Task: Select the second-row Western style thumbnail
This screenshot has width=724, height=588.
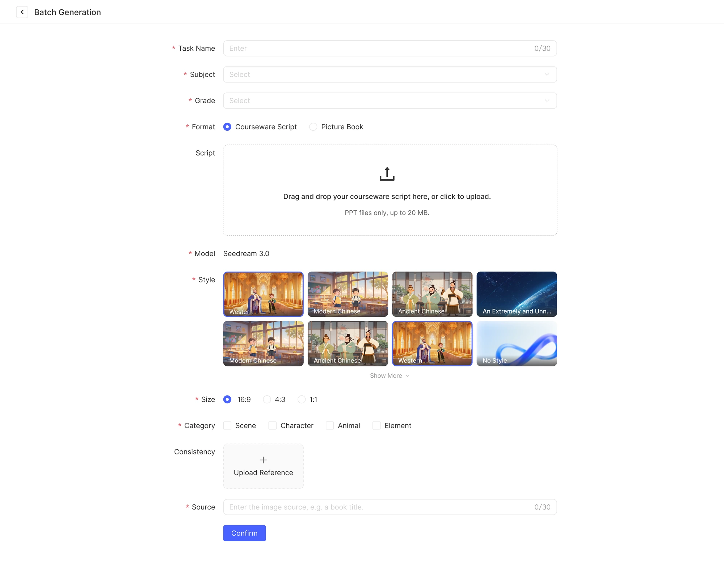Action: point(432,343)
